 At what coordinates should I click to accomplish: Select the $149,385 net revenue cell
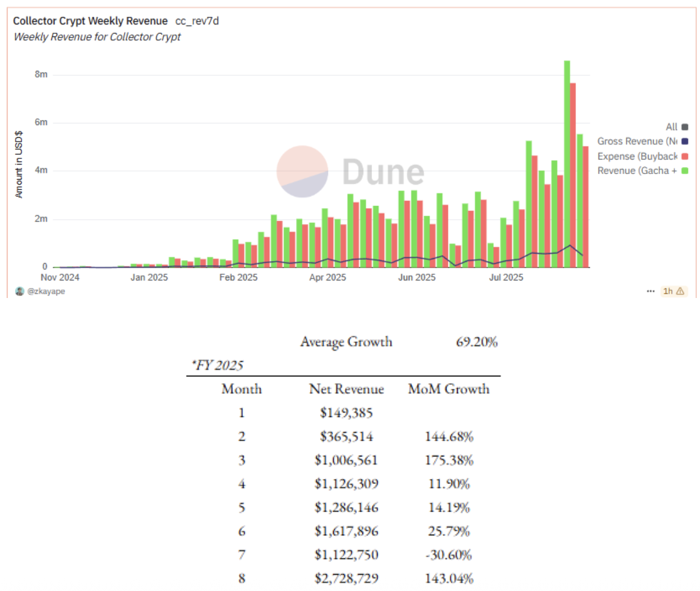click(346, 413)
